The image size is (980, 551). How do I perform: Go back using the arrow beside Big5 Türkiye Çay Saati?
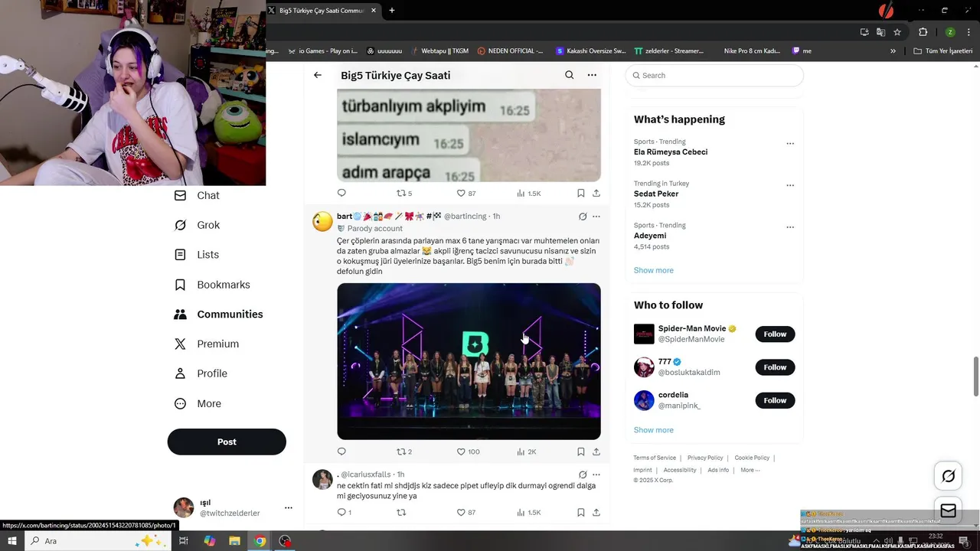[x=318, y=75]
